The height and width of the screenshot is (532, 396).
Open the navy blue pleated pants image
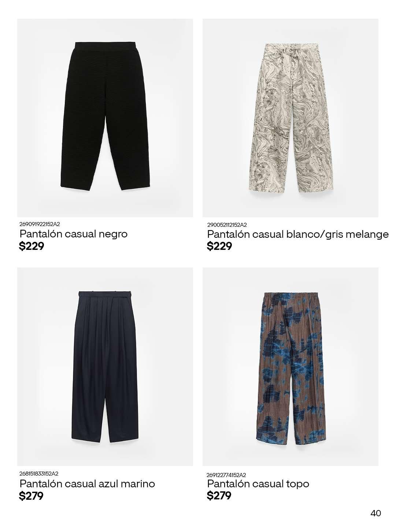click(x=105, y=366)
